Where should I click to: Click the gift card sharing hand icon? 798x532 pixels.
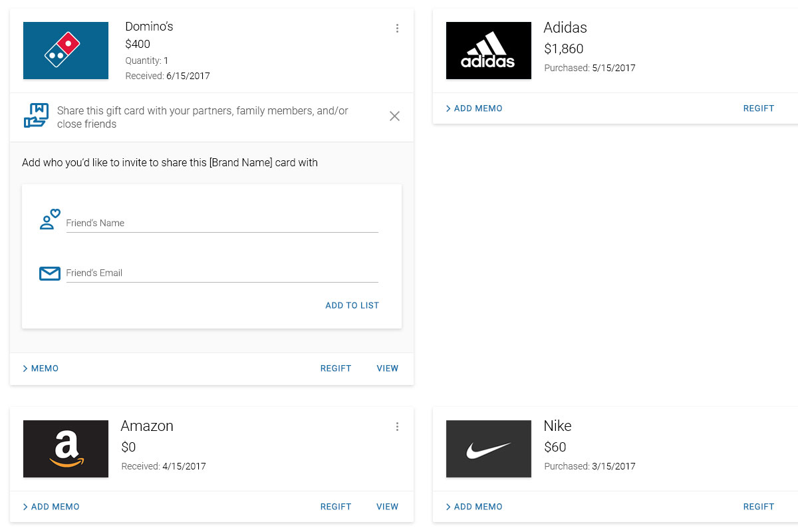[37, 115]
